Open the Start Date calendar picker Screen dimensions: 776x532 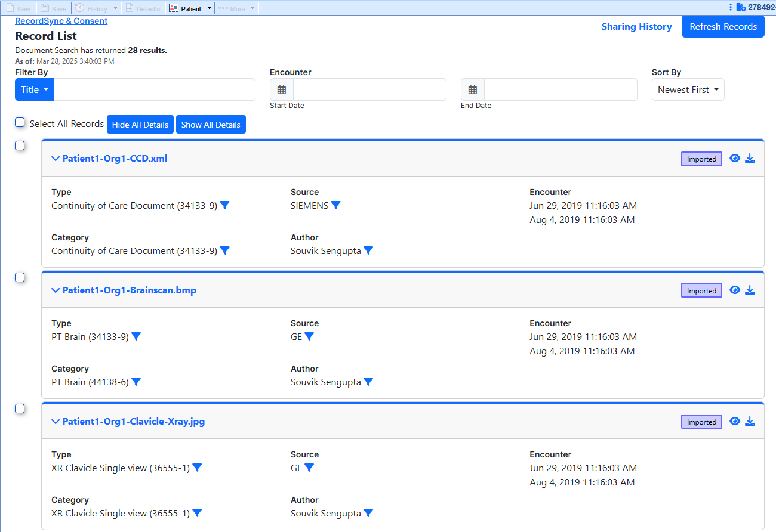pyautogui.click(x=282, y=89)
